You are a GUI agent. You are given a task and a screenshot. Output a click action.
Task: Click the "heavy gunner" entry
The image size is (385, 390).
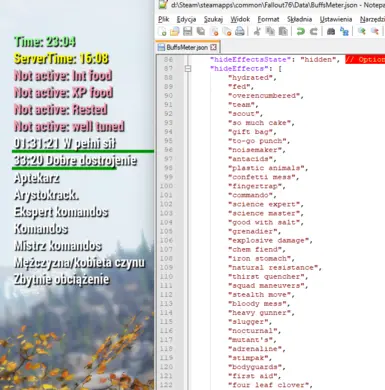259,313
